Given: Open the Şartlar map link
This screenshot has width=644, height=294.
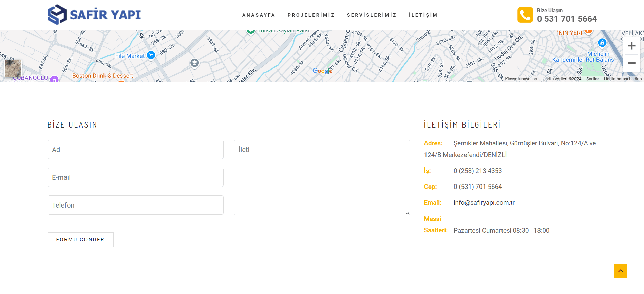Looking at the screenshot, I should 592,79.
